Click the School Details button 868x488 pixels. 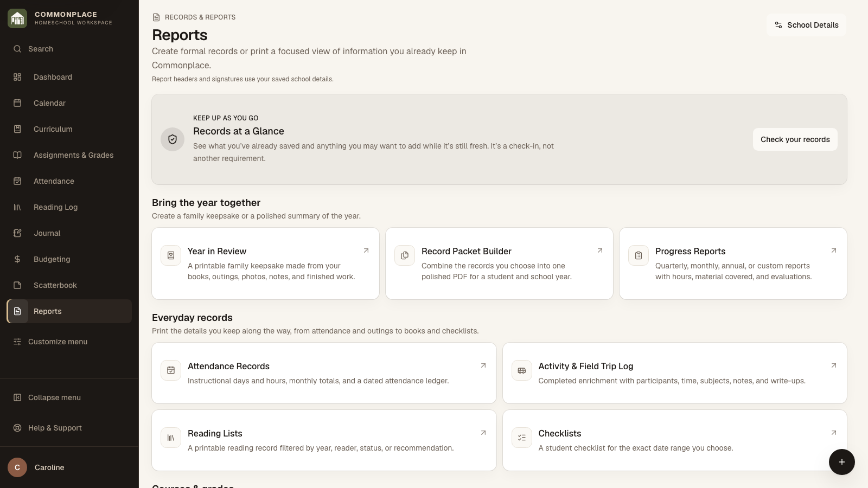pyautogui.click(x=806, y=25)
